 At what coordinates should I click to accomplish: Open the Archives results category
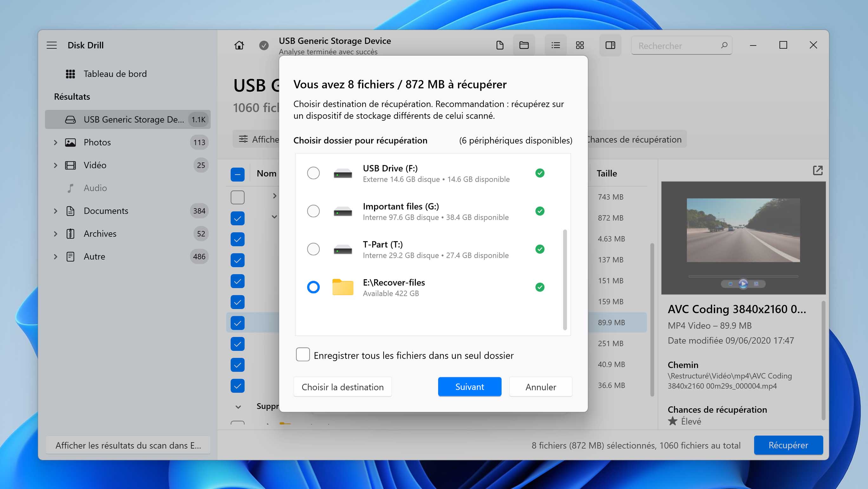128,234
